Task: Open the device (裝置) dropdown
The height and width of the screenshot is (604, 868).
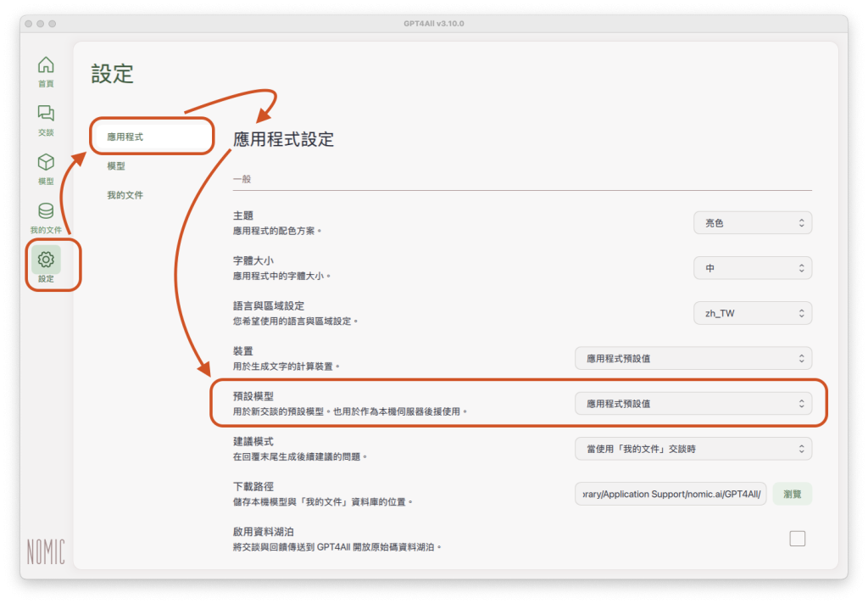Action: pyautogui.click(x=693, y=358)
